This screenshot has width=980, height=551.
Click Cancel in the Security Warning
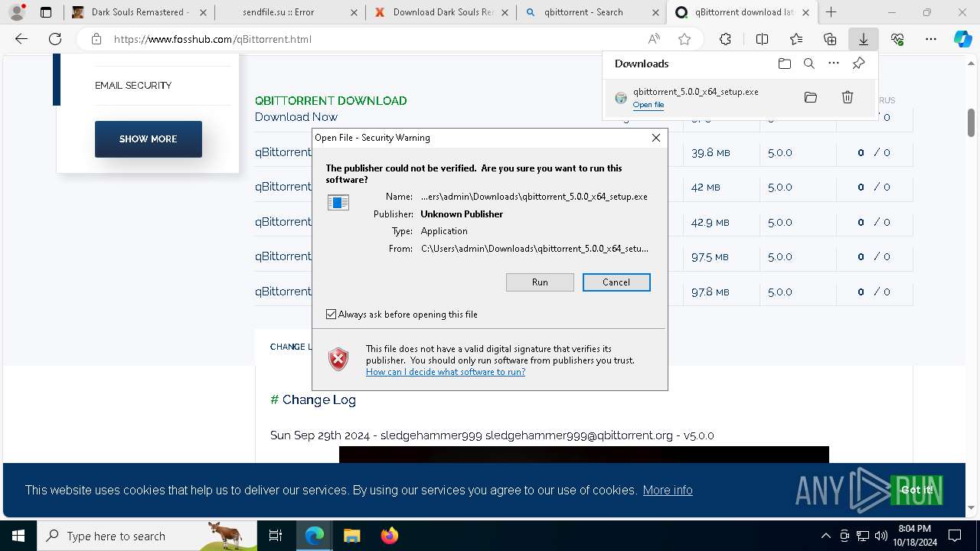616,282
